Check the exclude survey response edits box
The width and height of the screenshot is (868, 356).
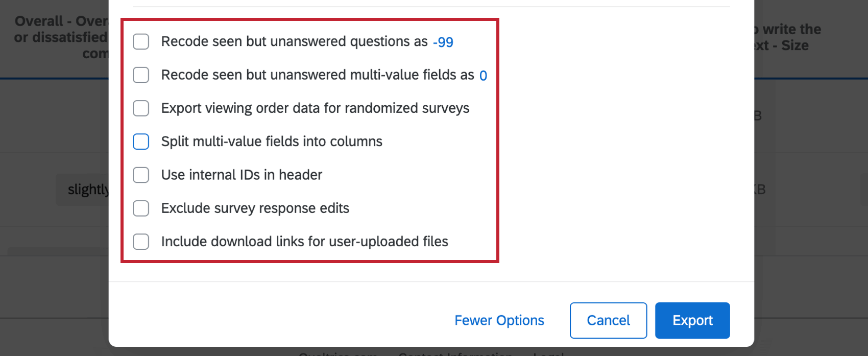141,208
